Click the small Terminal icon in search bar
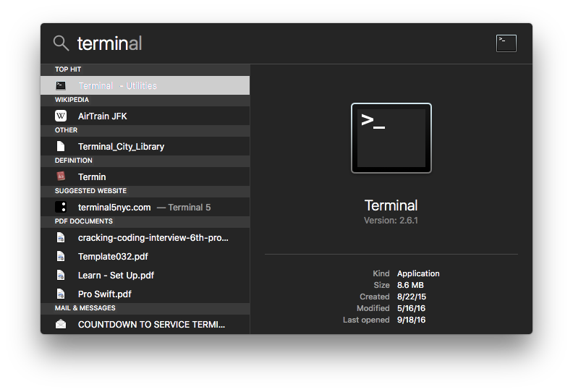Screen dimensions: 573x392 click(506, 43)
